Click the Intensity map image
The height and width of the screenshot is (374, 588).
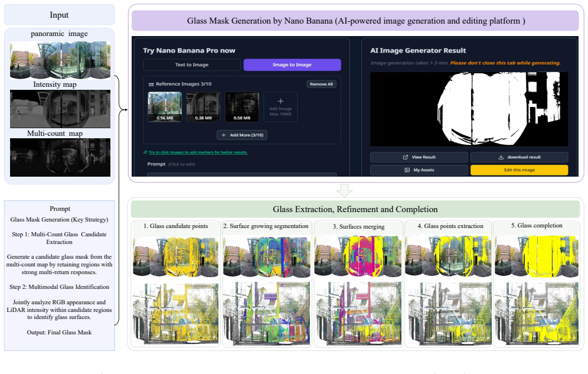click(x=60, y=109)
